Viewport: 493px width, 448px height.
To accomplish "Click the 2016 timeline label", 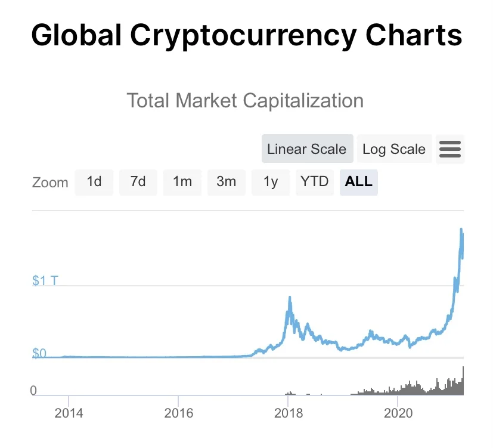I will (178, 413).
